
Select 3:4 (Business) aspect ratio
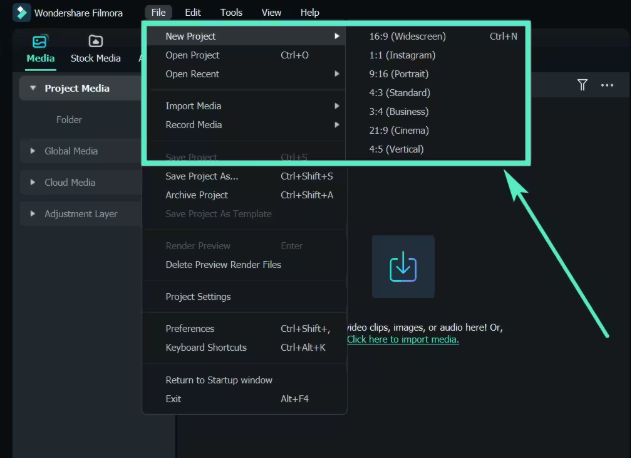[x=436, y=112]
